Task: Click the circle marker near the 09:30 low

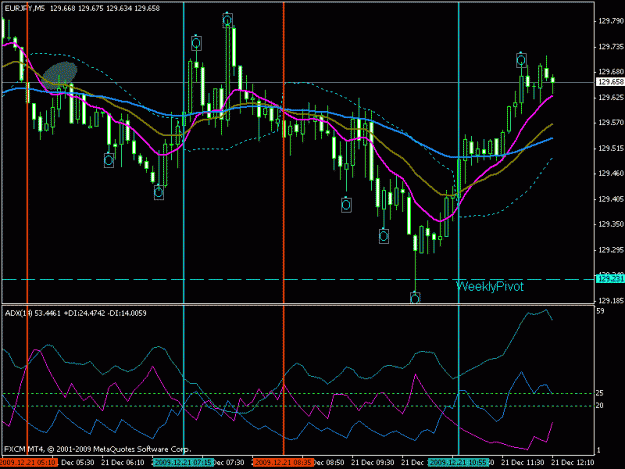Action: pyautogui.click(x=346, y=205)
